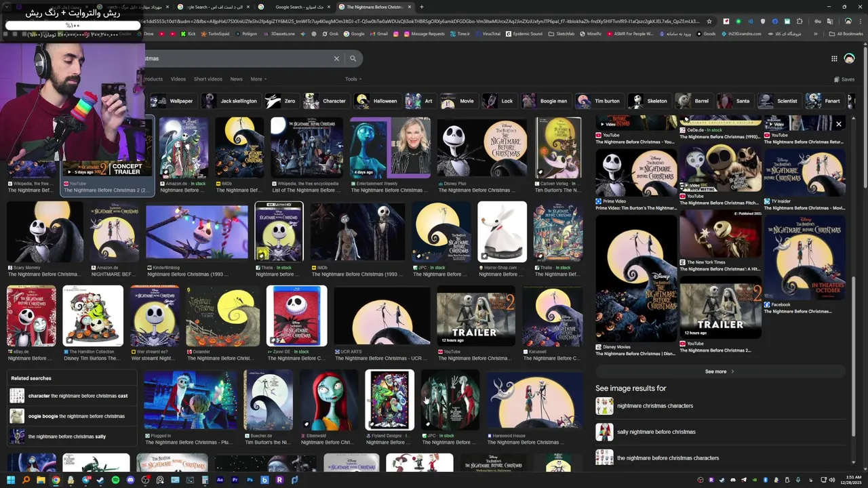Filter images by Wallpaper chip

coord(173,101)
